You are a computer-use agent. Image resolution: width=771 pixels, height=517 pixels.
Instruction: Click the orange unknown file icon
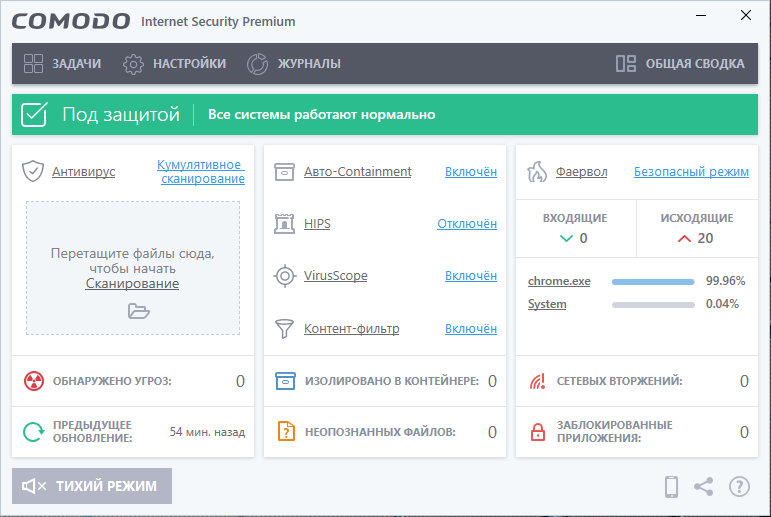[286, 431]
